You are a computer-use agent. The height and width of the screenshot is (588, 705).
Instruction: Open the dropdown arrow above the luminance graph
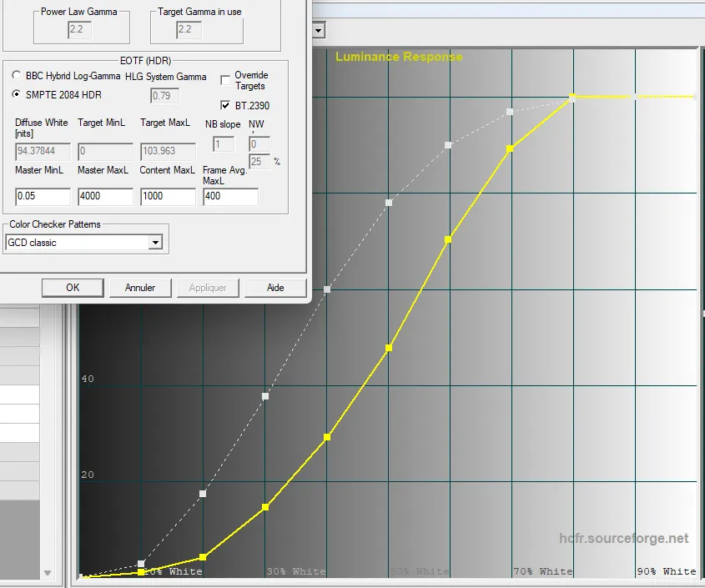click(x=319, y=31)
